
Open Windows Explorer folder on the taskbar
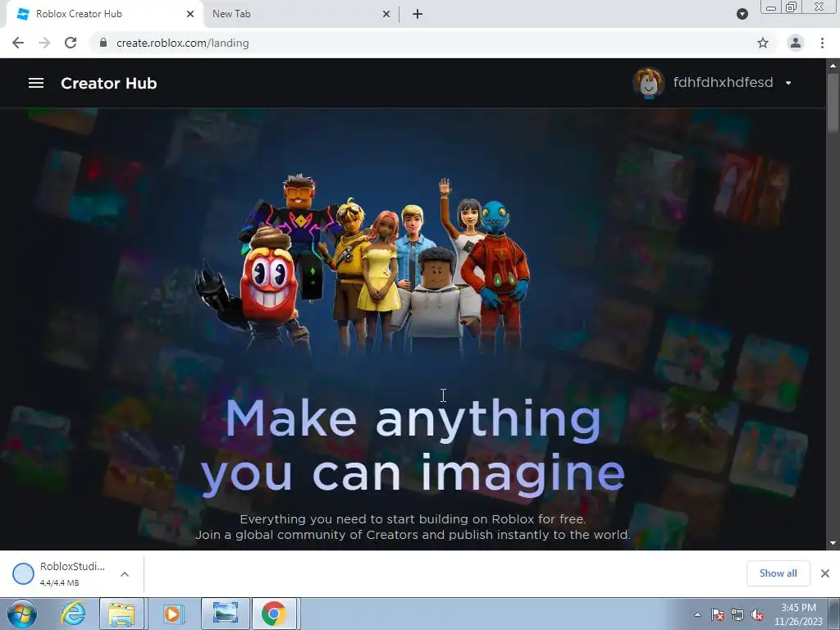click(x=121, y=614)
